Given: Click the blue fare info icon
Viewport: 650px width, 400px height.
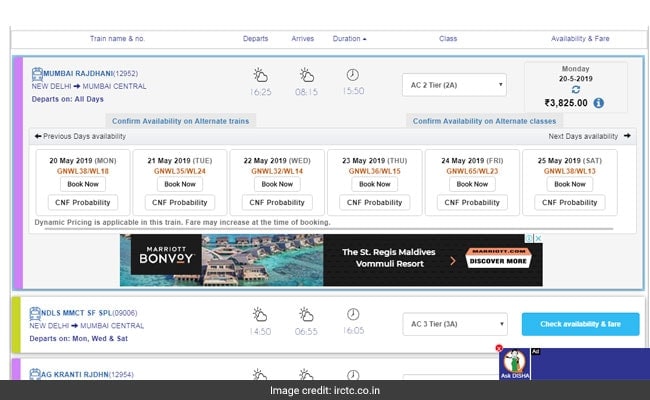Looking at the screenshot, I should coord(598,103).
